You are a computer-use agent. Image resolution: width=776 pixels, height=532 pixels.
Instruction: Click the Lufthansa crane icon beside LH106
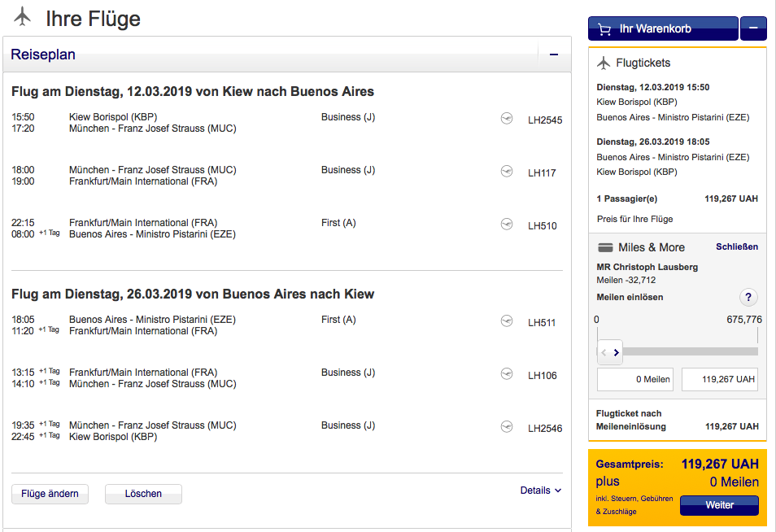coord(507,374)
